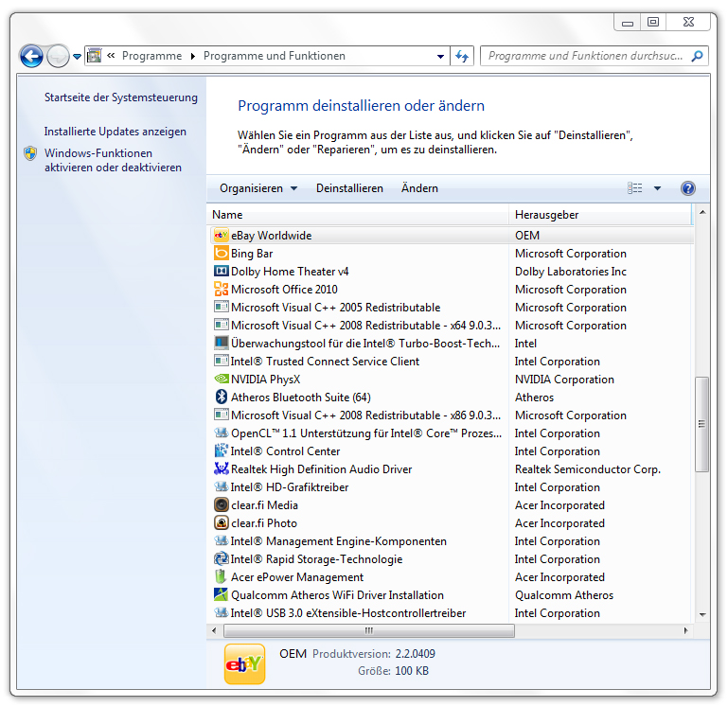
Task: Click the clear.fi Photo icon
Action: pyautogui.click(x=221, y=523)
